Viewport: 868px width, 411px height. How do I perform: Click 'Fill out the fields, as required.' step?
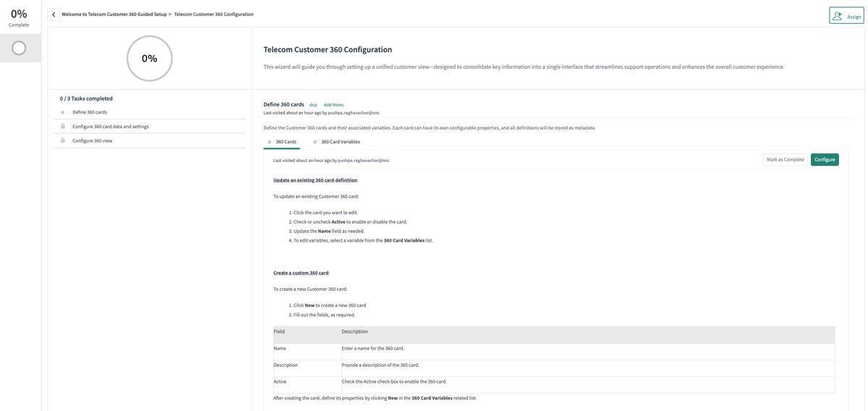[324, 315]
